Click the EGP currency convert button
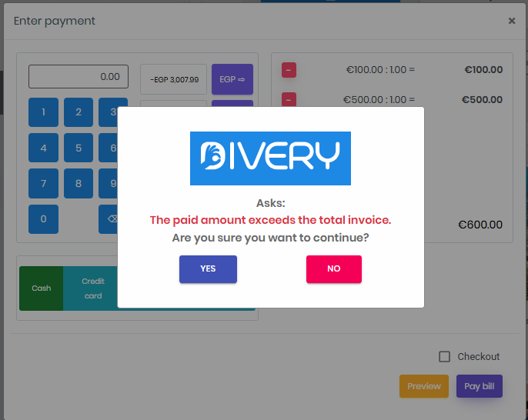This screenshot has height=420, width=528. pyautogui.click(x=232, y=79)
